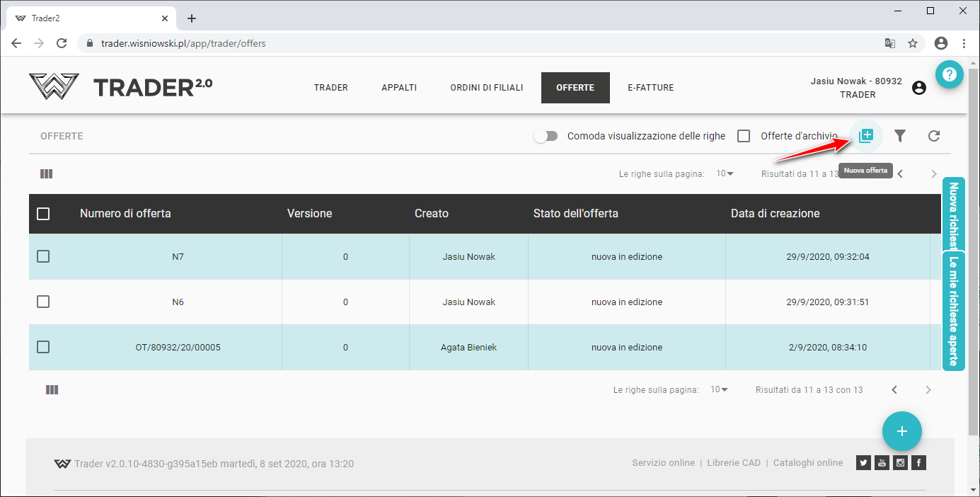The height and width of the screenshot is (497, 980).
Task: Toggle Comoda visualizzazione delle righe switch
Action: (546, 136)
